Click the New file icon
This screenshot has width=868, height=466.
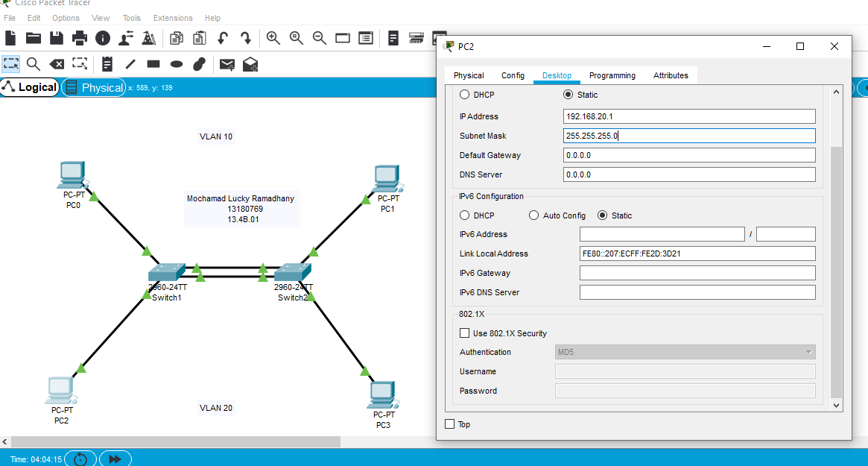tap(10, 38)
